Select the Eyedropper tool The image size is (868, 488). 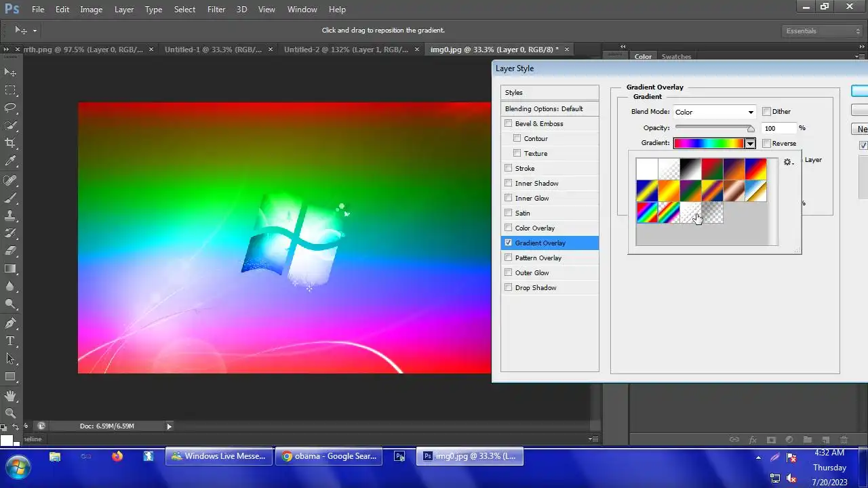pos(10,161)
